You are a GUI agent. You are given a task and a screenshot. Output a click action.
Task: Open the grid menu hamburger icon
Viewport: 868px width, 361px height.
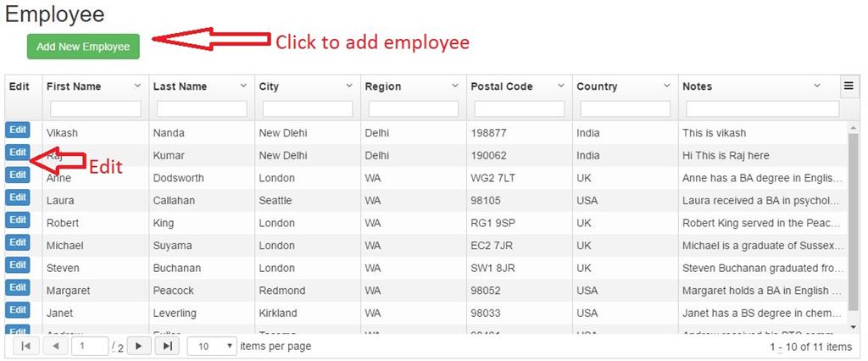[x=848, y=86]
